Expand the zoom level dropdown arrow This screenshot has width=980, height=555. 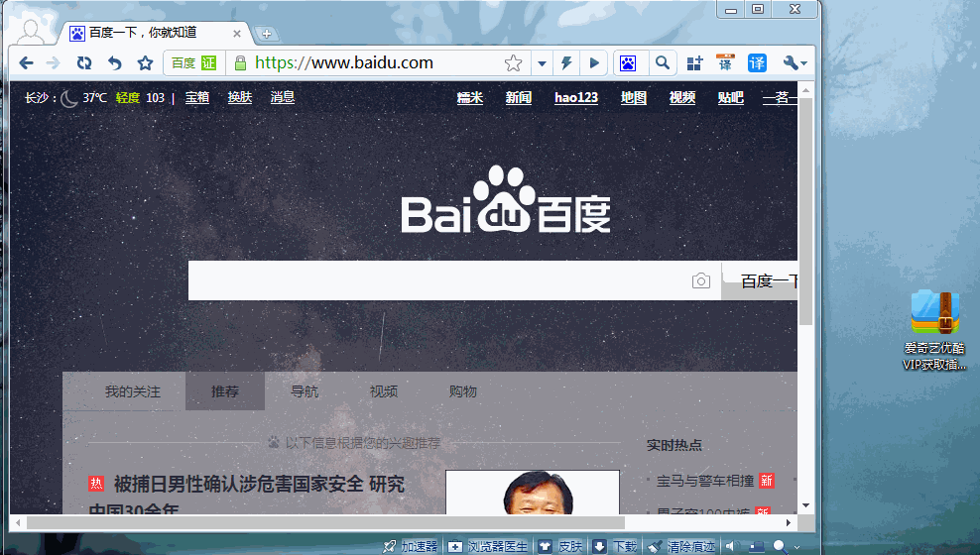pyautogui.click(x=796, y=547)
